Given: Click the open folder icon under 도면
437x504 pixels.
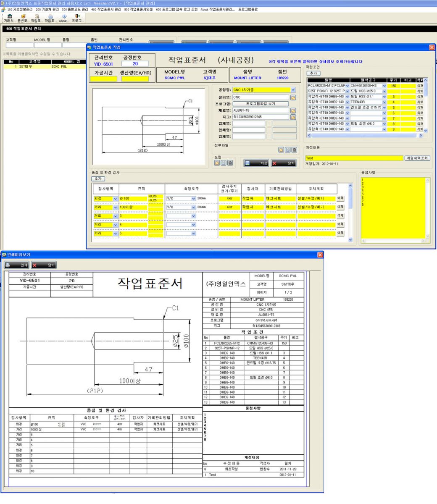Looking at the screenshot, I should click(x=217, y=163).
